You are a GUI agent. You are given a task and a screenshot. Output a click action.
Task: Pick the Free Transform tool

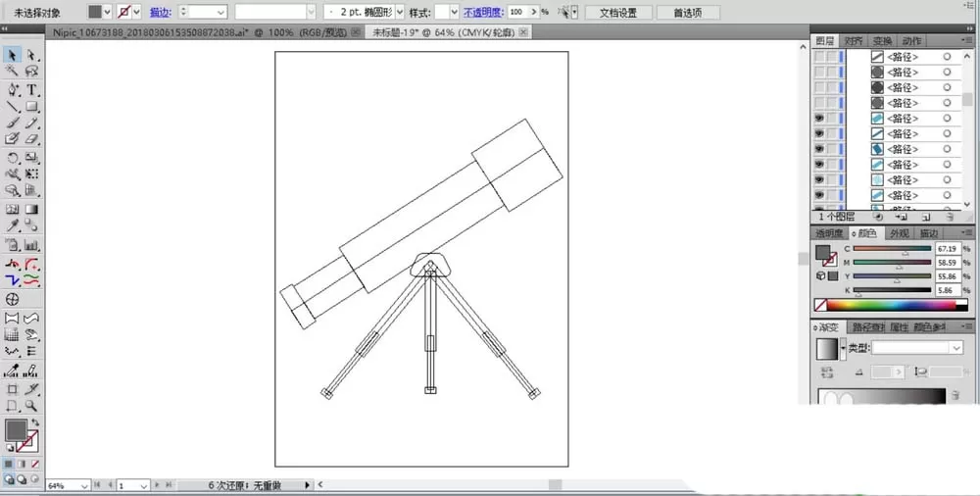[31, 174]
